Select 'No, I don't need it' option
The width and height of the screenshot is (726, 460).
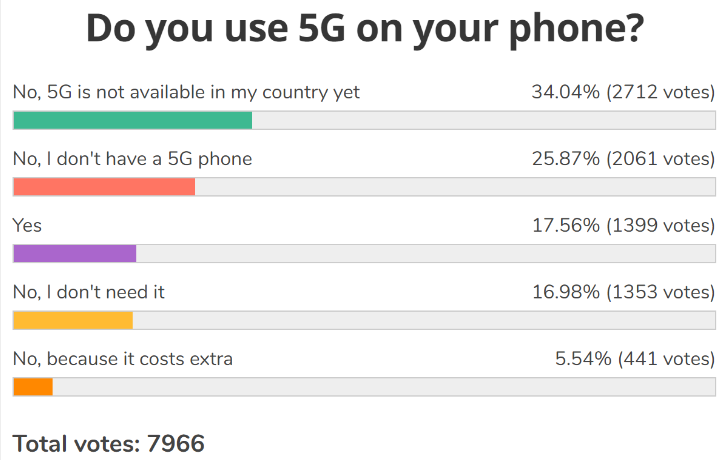pos(88,292)
